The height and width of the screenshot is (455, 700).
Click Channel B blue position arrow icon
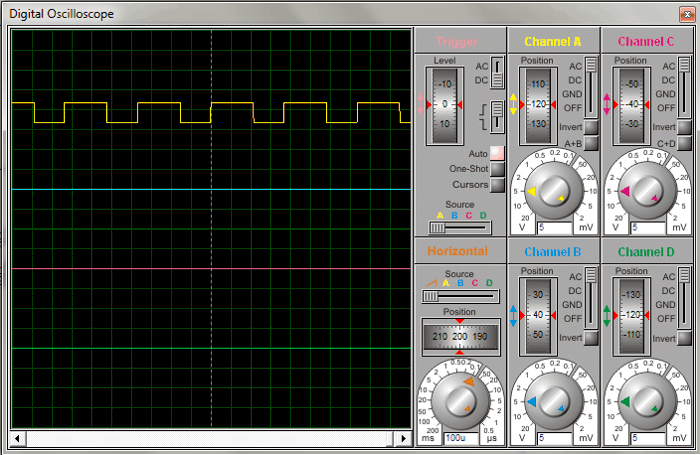pyautogui.click(x=513, y=315)
